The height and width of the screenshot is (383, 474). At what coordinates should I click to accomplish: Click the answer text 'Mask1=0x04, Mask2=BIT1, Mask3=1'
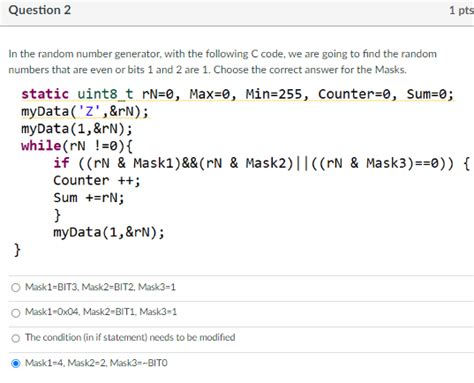(x=101, y=312)
